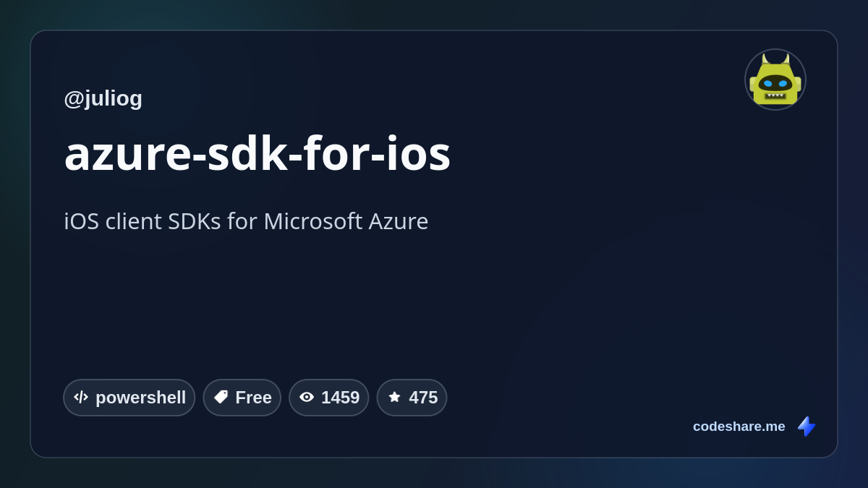Open the codeshare.me link
This screenshot has width=868, height=488.
(x=739, y=427)
